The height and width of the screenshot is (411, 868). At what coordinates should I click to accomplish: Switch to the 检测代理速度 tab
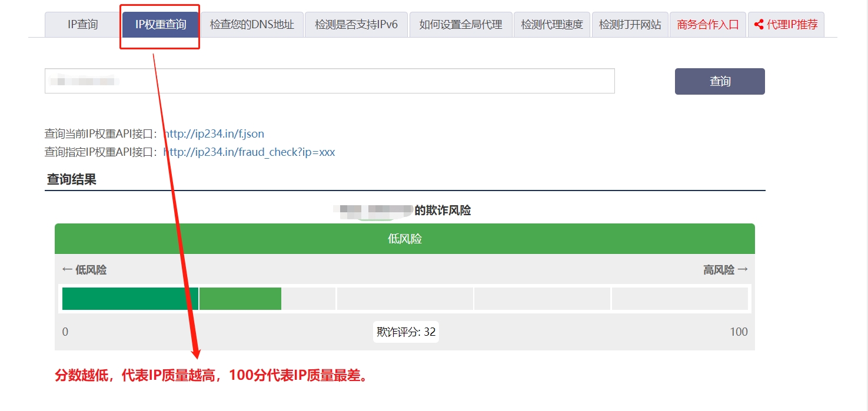click(551, 25)
